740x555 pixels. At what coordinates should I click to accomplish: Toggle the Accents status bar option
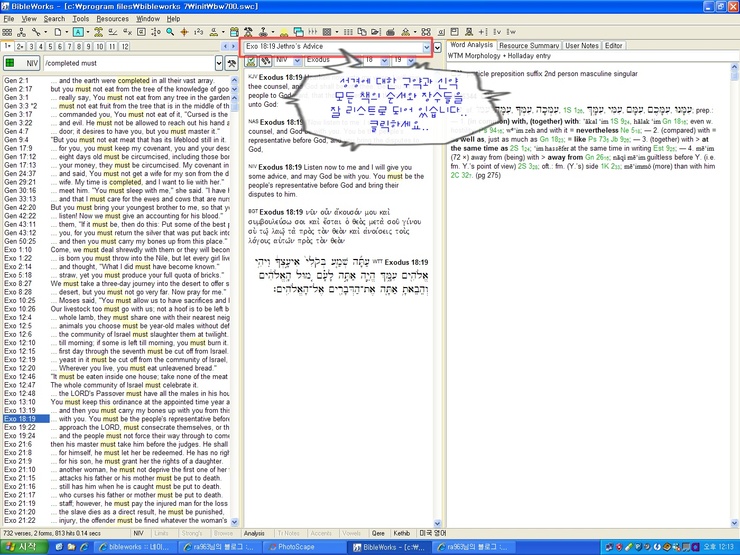coord(321,533)
